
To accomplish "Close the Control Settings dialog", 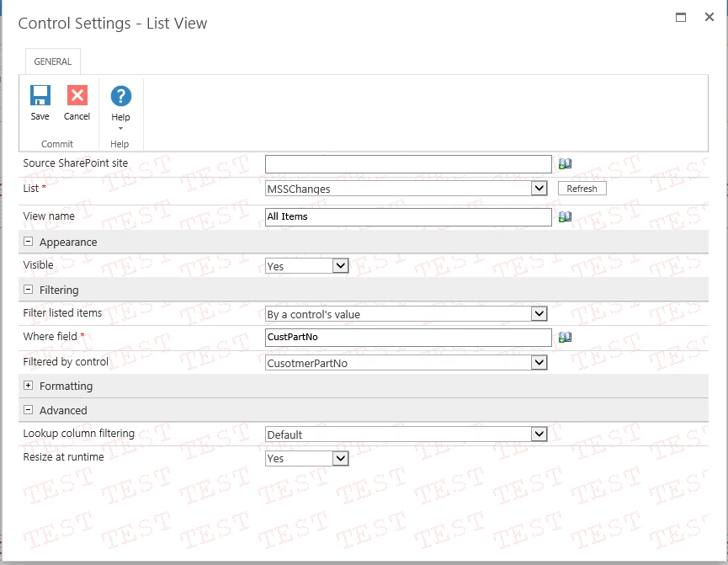I will click(709, 17).
